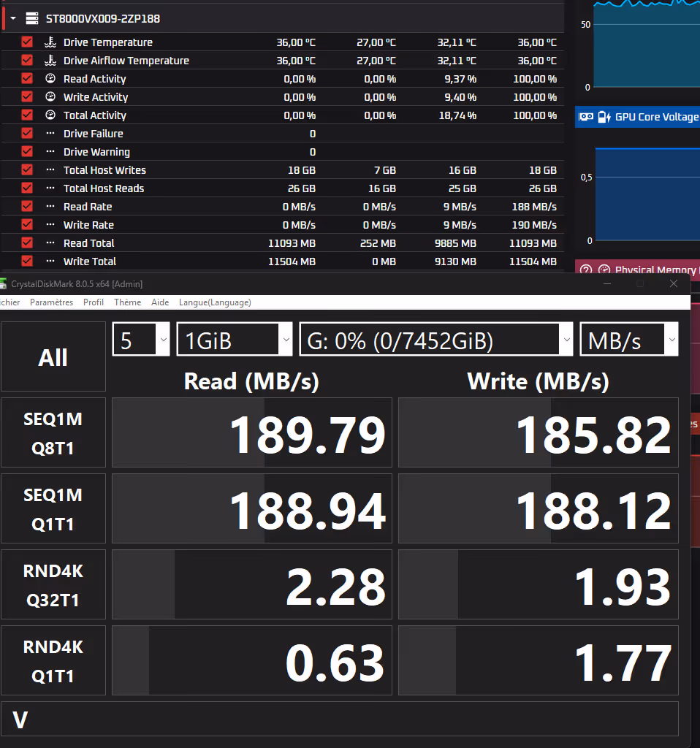Disable the Write Rate sensor checkbox
This screenshot has width=700, height=748.
click(26, 224)
